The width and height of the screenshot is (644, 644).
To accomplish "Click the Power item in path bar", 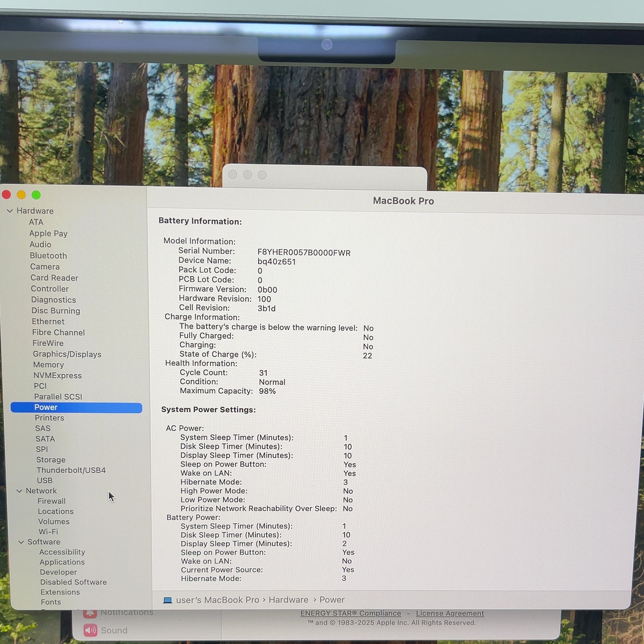I will [x=332, y=600].
